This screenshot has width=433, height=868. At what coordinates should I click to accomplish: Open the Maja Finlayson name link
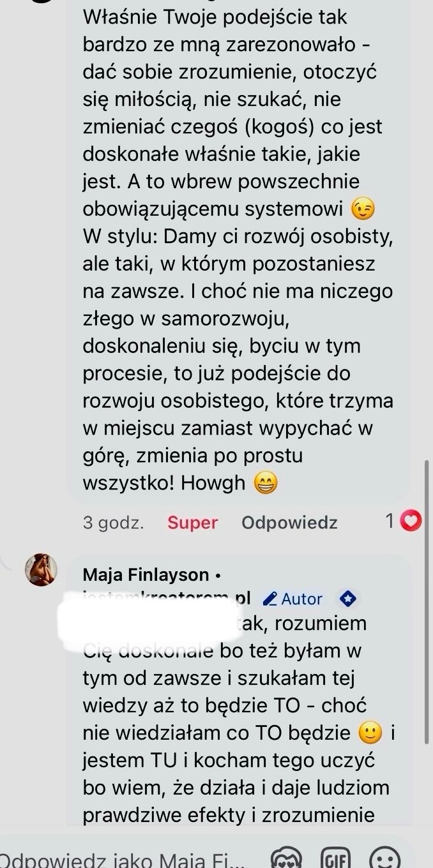146,575
